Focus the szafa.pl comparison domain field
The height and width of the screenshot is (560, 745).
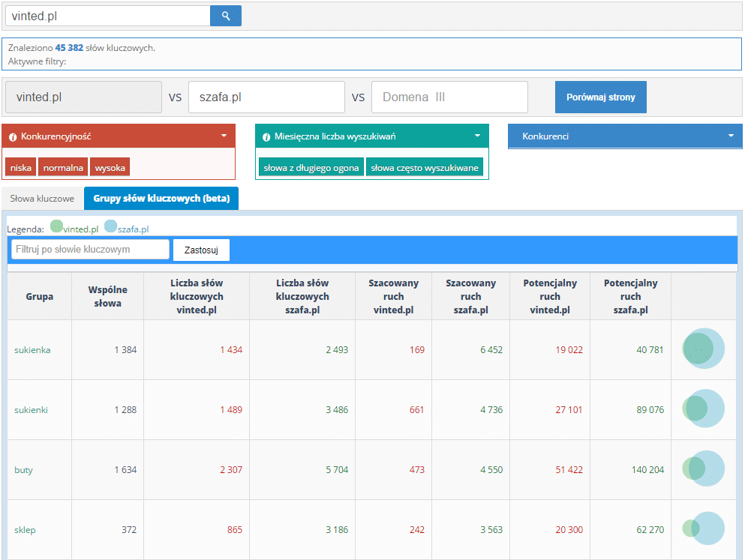click(x=266, y=97)
